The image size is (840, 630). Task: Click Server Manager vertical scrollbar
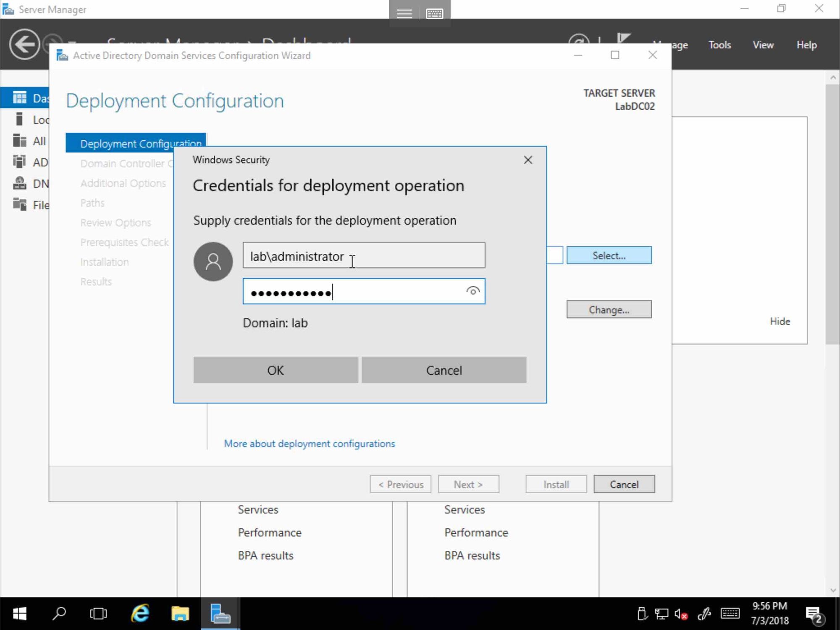click(x=832, y=214)
